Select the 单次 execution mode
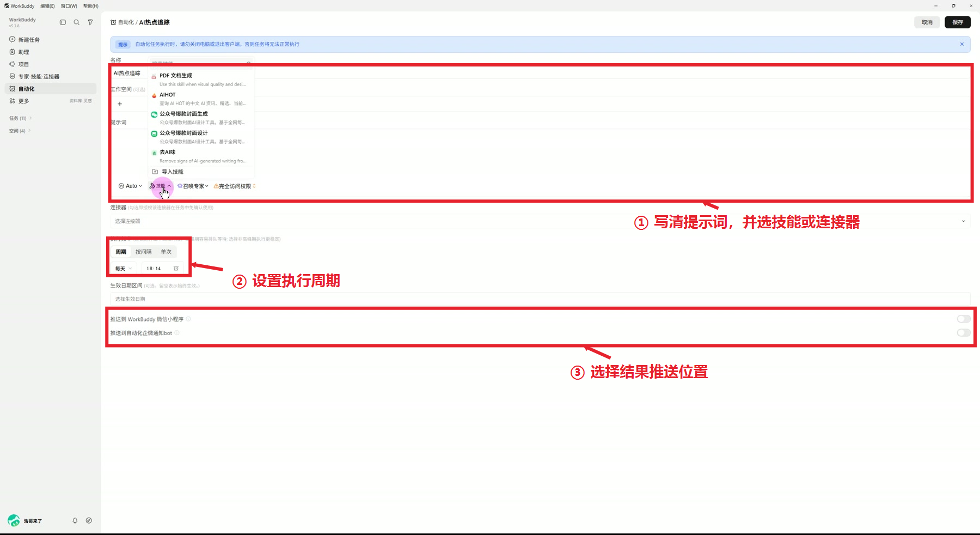This screenshot has width=980, height=535. [x=166, y=252]
